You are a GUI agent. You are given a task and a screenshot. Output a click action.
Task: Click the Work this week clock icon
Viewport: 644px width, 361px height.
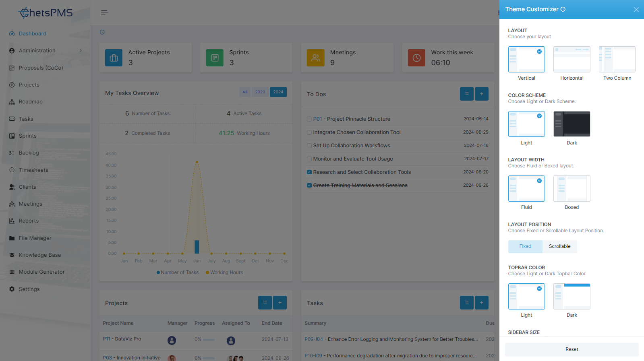coord(416,58)
